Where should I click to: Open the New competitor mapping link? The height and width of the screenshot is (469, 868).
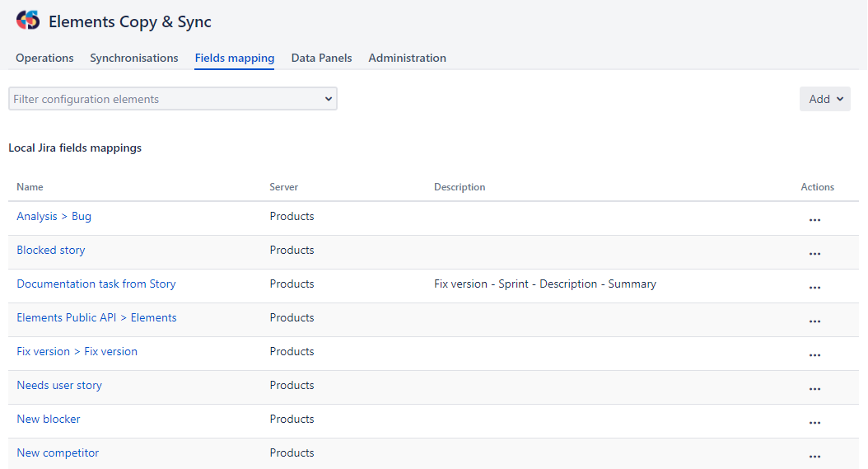[x=58, y=453]
